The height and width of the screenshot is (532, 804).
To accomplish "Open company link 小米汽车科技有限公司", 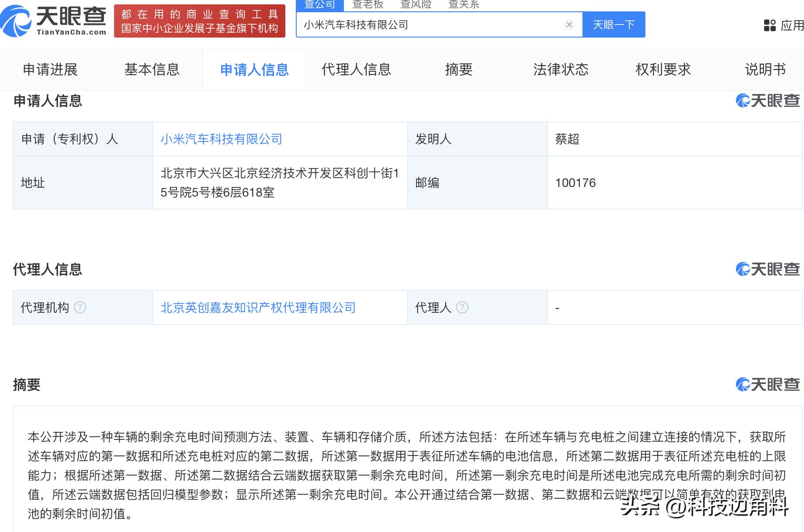I will coord(221,139).
